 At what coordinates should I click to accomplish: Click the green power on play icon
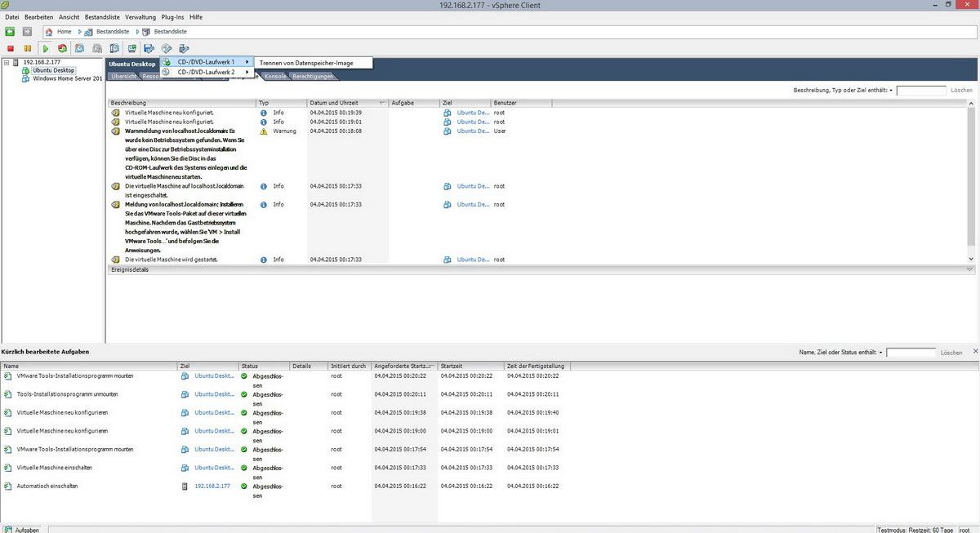(46, 48)
